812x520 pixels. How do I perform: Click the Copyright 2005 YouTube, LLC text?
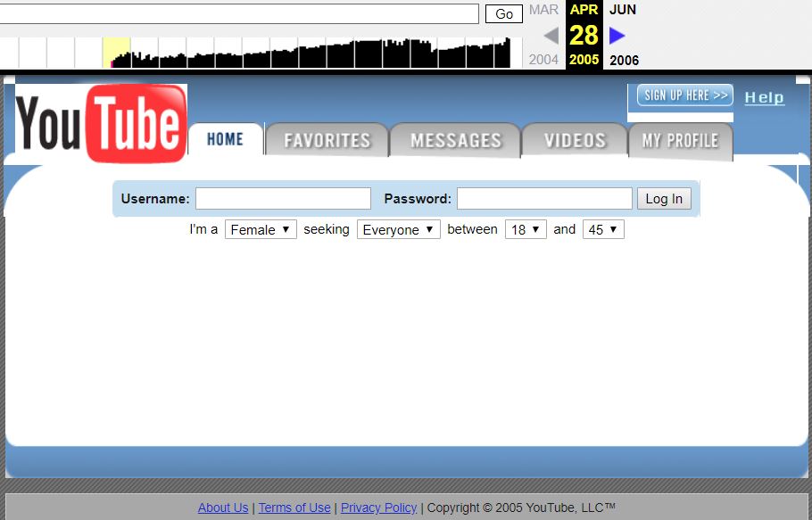point(521,508)
